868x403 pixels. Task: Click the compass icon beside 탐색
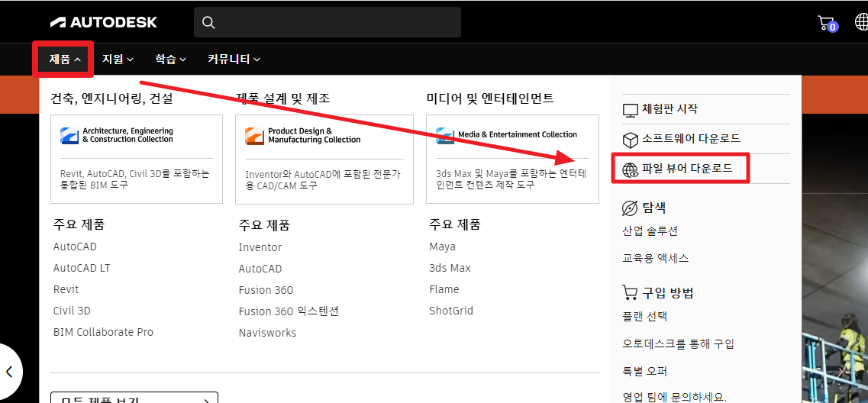click(x=631, y=208)
